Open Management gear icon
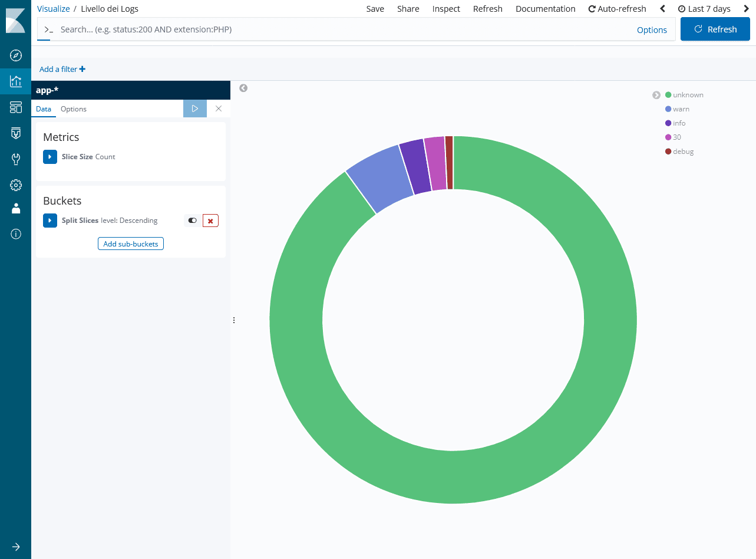756x559 pixels. click(x=16, y=185)
